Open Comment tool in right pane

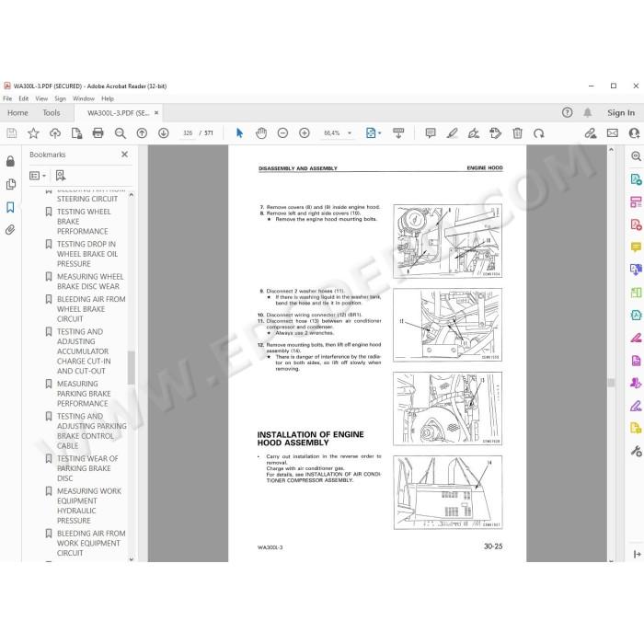[636, 247]
